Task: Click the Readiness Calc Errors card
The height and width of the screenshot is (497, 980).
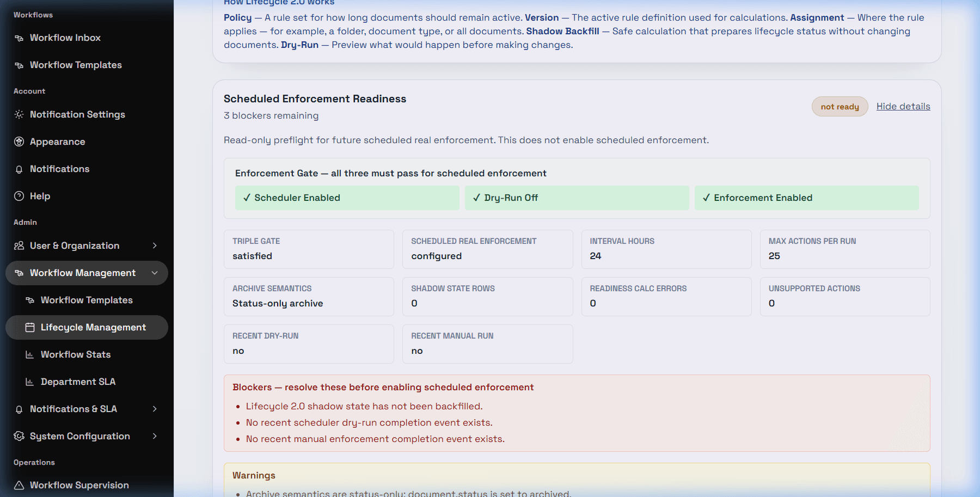Action: pyautogui.click(x=666, y=297)
